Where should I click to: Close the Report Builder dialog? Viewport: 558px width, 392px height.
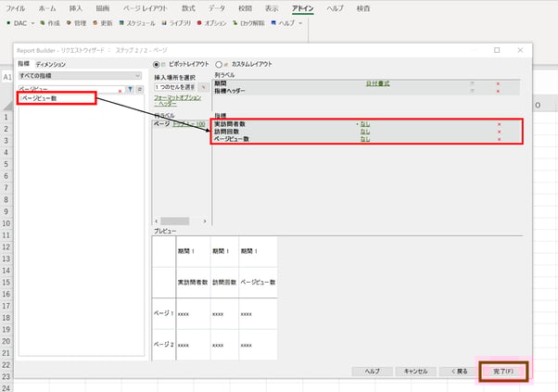coord(520,50)
